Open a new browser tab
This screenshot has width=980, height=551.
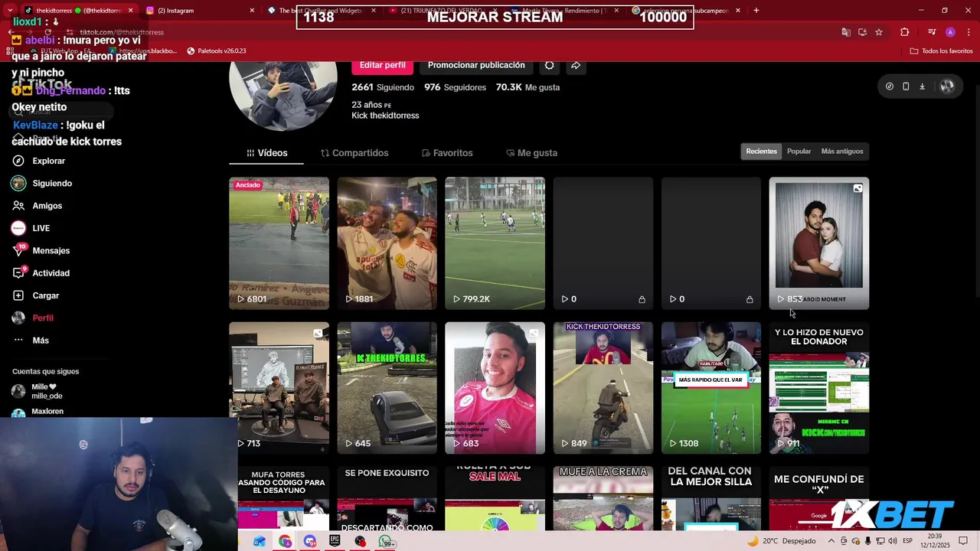point(756,11)
